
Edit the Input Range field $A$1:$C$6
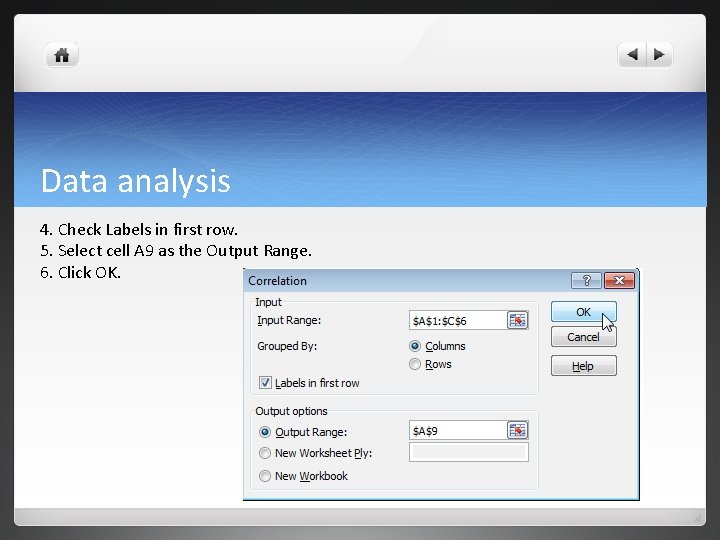[x=458, y=321]
